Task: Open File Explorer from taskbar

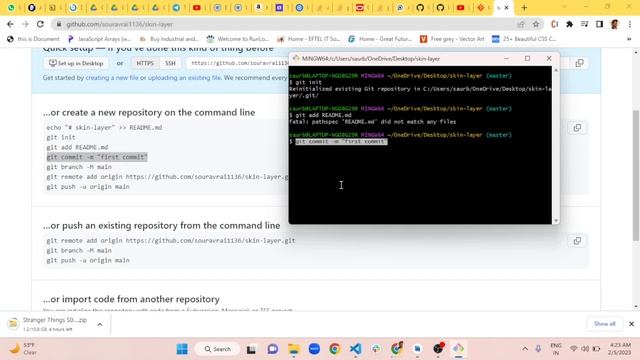Action: [x=293, y=349]
